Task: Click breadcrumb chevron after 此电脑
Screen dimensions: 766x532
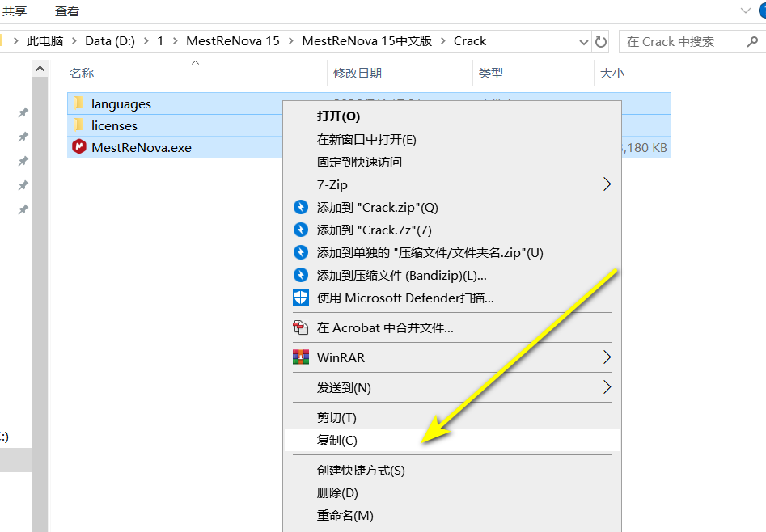Action: click(74, 41)
